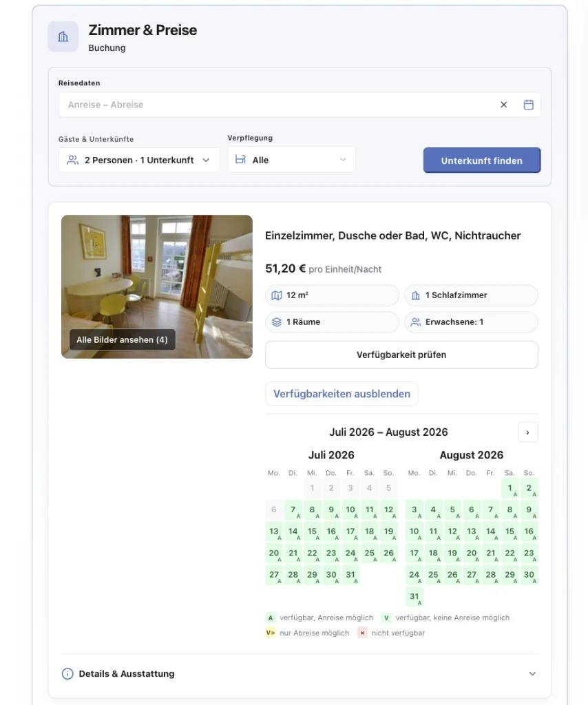Image resolution: width=588 pixels, height=705 pixels.
Task: Click the yellow V> legend badge
Action: point(270,633)
